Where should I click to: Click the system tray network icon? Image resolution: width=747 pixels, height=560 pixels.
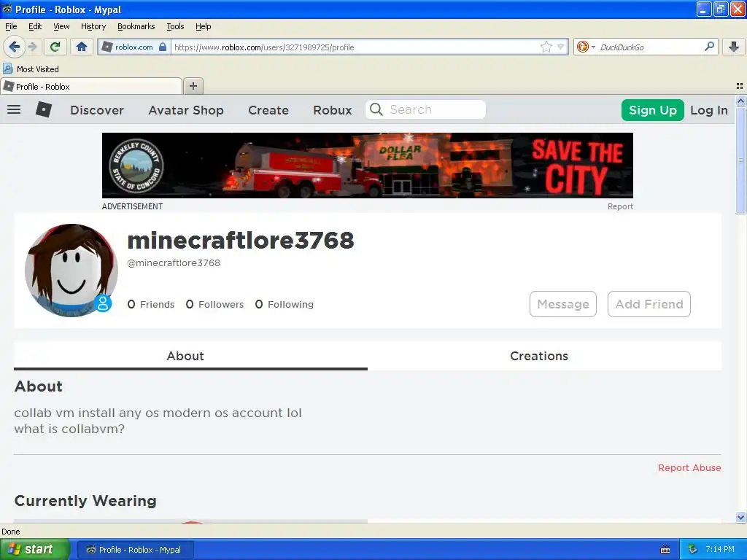click(x=692, y=549)
